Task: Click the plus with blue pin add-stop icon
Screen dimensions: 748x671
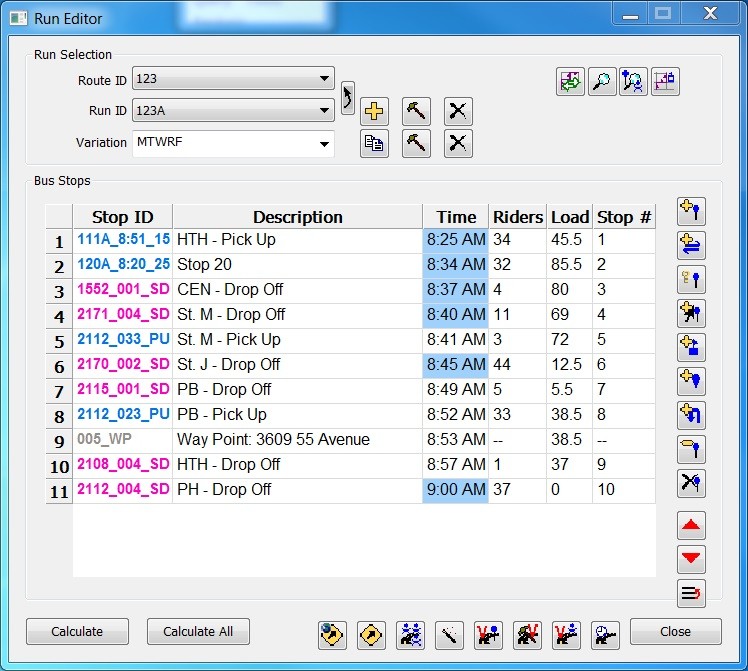Action: (x=691, y=211)
